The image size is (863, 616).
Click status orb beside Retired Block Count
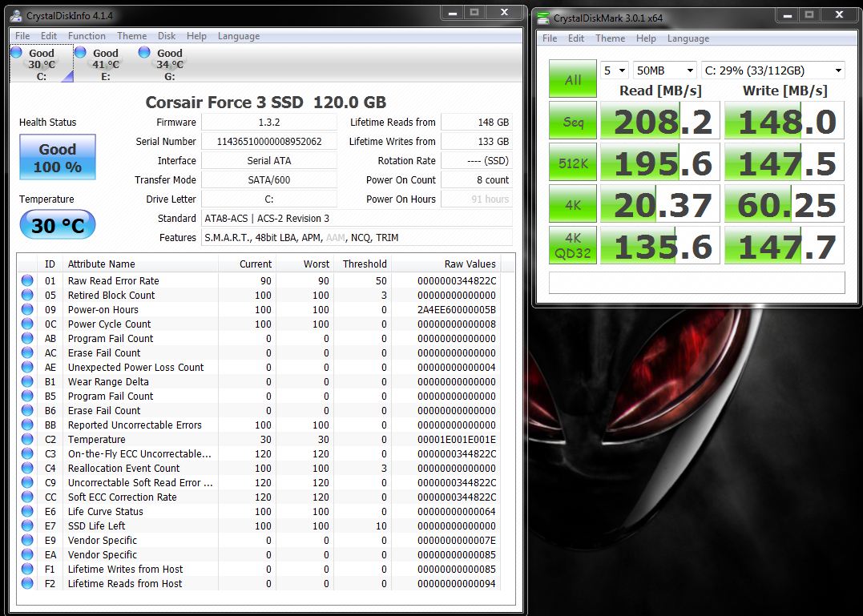(27, 295)
